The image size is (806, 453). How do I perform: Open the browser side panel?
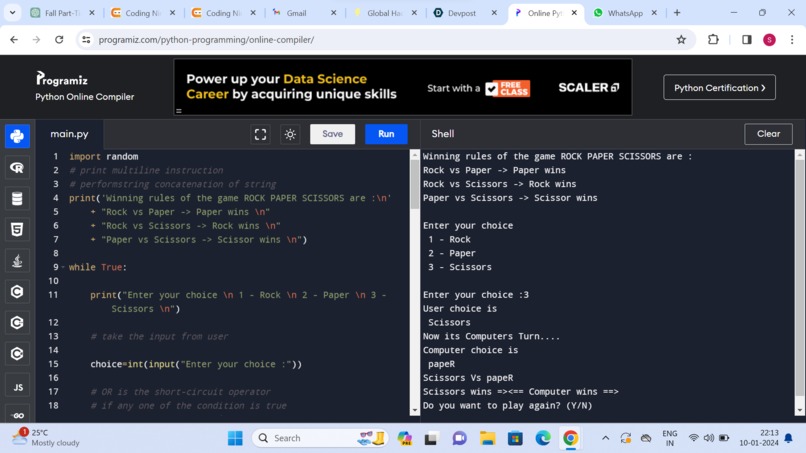point(746,40)
